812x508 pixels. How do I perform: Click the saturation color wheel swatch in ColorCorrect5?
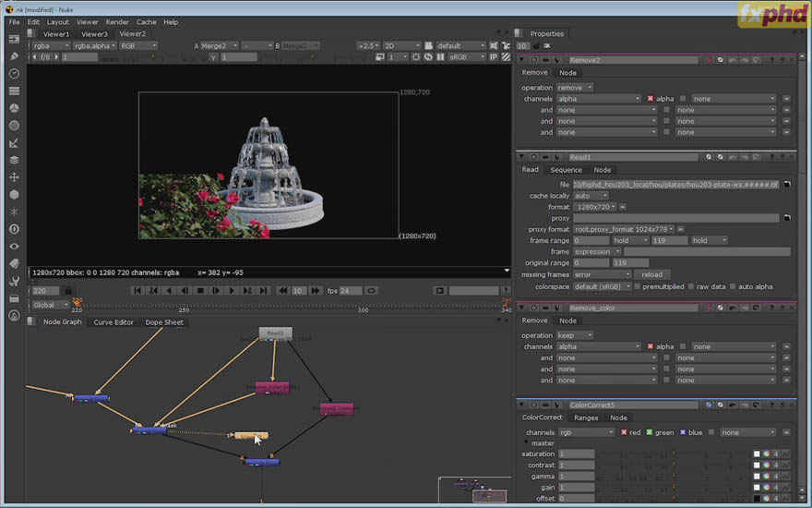(x=766, y=454)
